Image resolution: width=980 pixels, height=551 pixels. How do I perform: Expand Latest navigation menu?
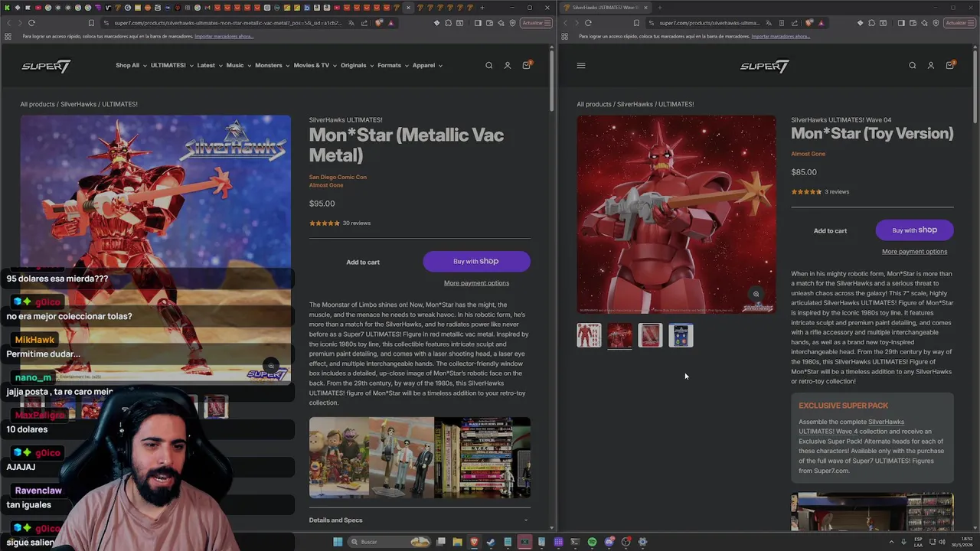tap(209, 66)
